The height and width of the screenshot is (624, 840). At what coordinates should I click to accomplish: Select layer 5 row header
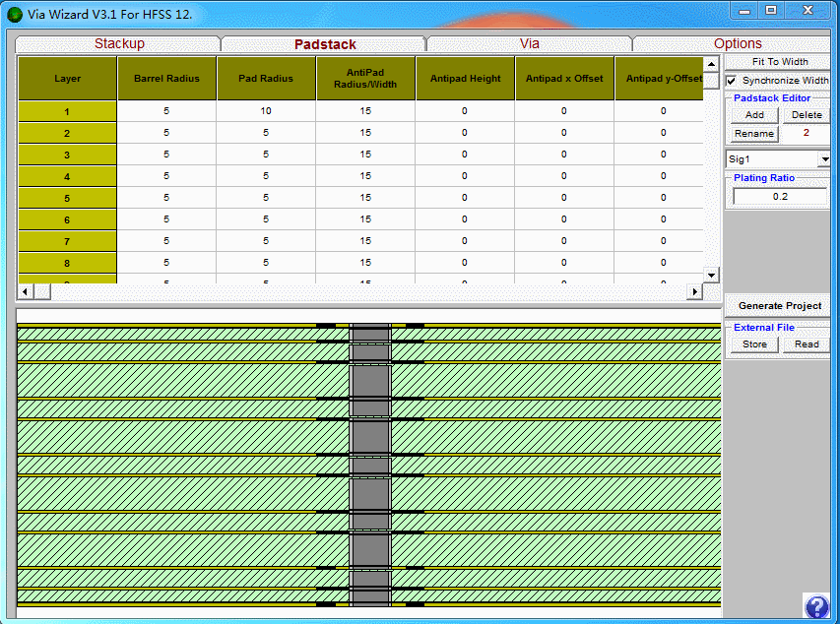tap(67, 198)
